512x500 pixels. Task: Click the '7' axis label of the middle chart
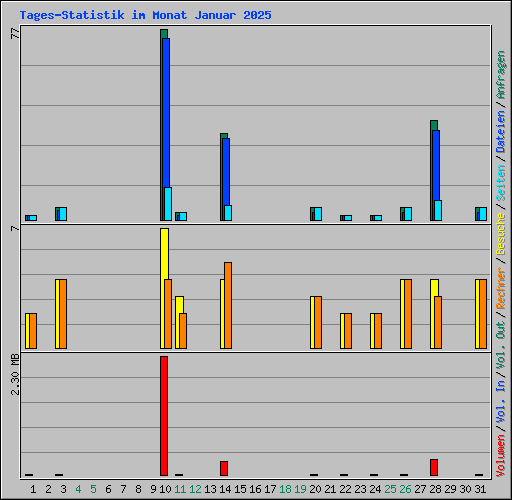coord(15,228)
